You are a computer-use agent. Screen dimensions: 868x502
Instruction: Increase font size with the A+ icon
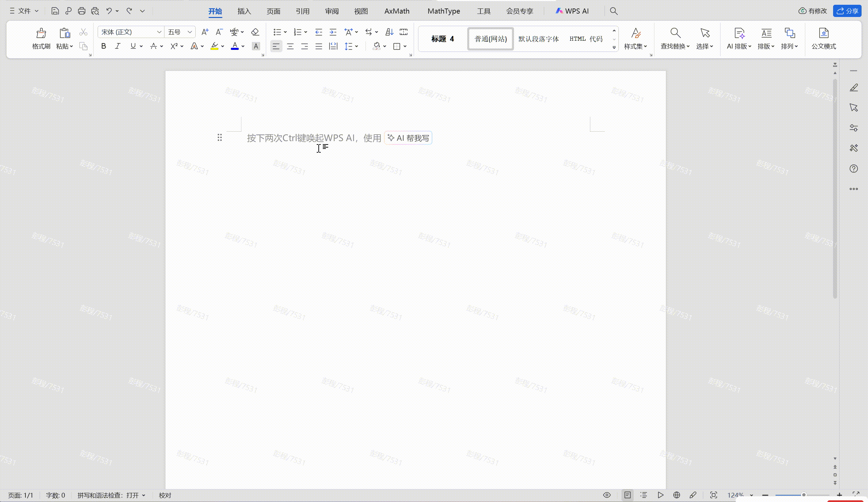point(205,32)
